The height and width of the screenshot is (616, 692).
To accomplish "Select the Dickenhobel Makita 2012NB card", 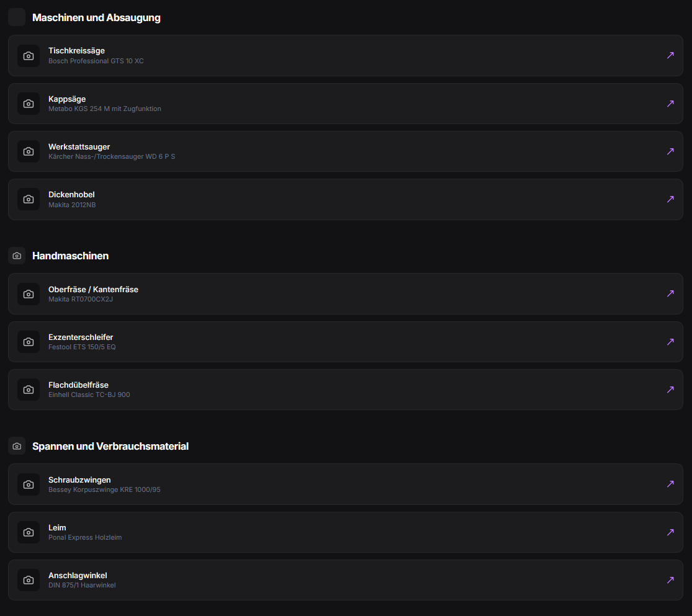I will click(x=346, y=200).
